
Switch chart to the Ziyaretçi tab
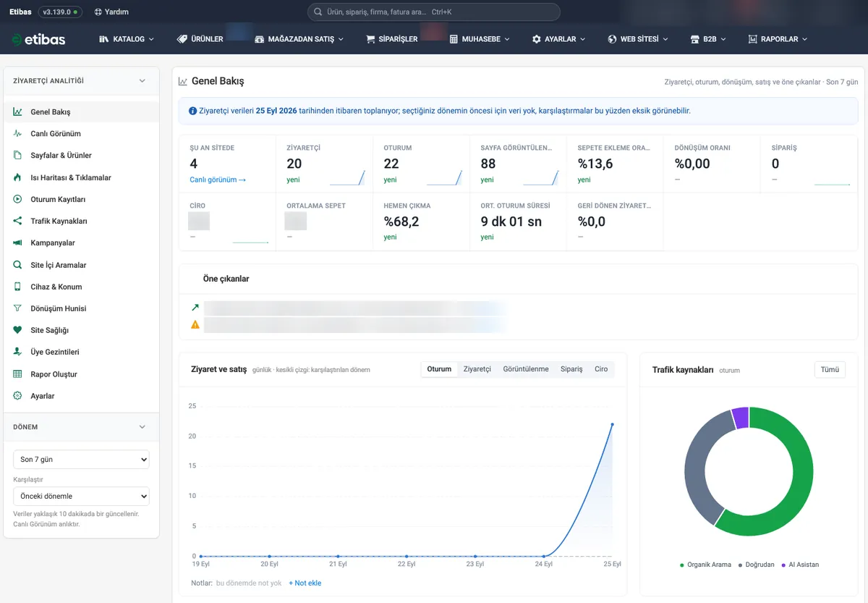(x=477, y=369)
